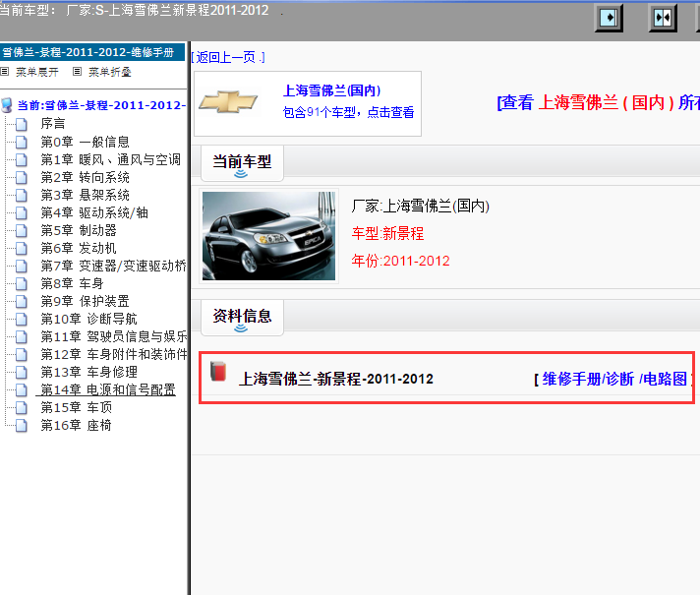
Task: Go back via 返回上一页 link
Action: coord(228,57)
